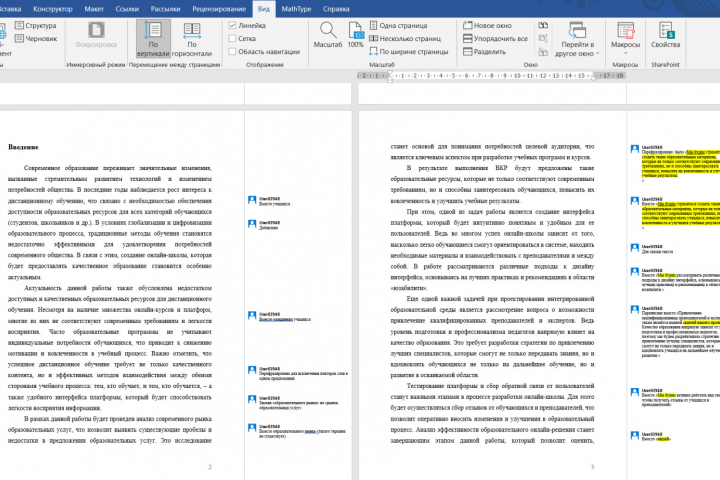720x480 pixels.
Task: Open SharePoint Свойства
Action: 665,35
